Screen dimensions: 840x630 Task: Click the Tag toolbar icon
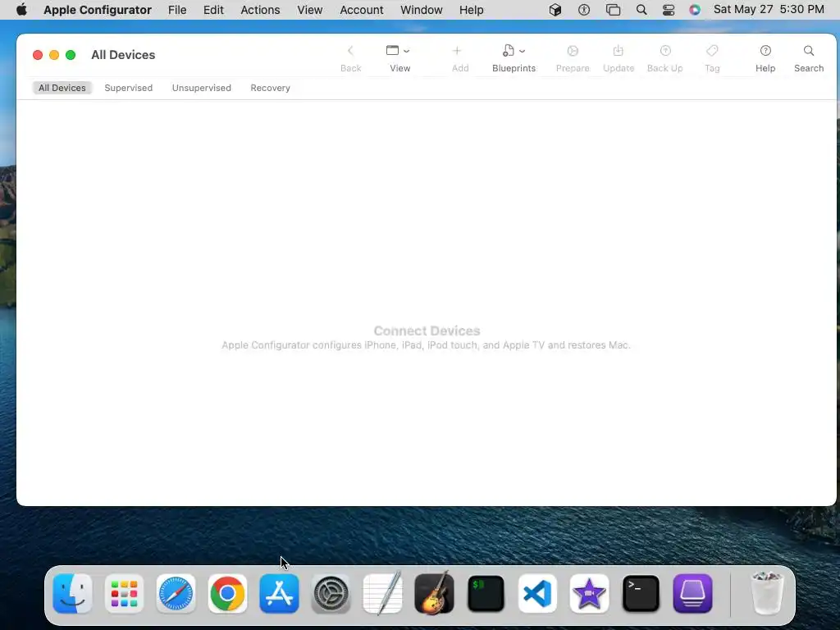pyautogui.click(x=712, y=51)
